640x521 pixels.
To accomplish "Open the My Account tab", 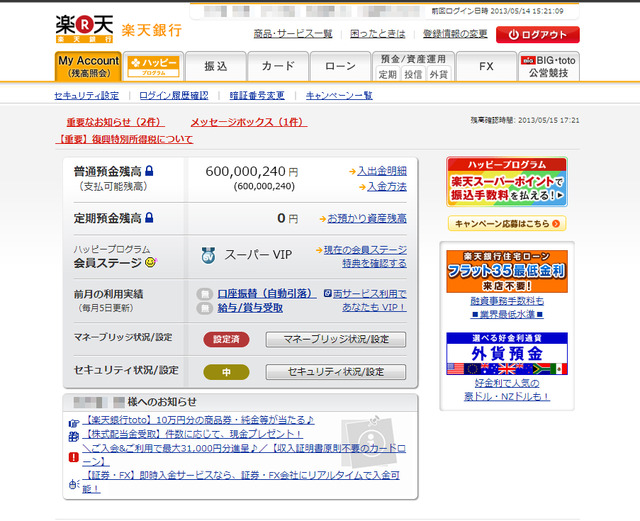I will (x=88, y=66).
